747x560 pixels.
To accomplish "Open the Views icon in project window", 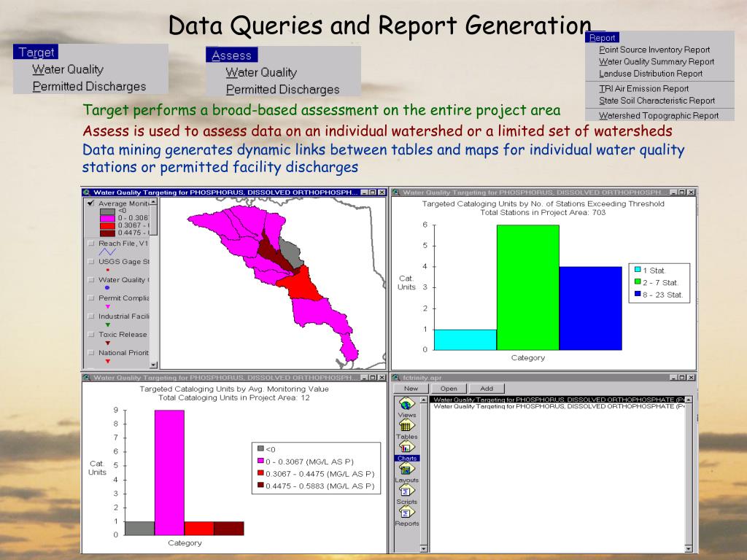I will coord(407,404).
